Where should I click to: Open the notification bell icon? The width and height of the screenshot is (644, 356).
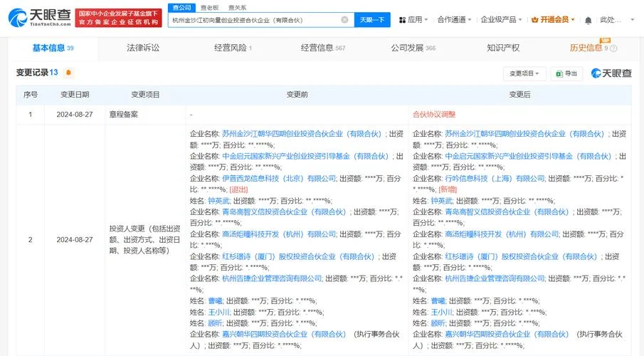pos(588,20)
